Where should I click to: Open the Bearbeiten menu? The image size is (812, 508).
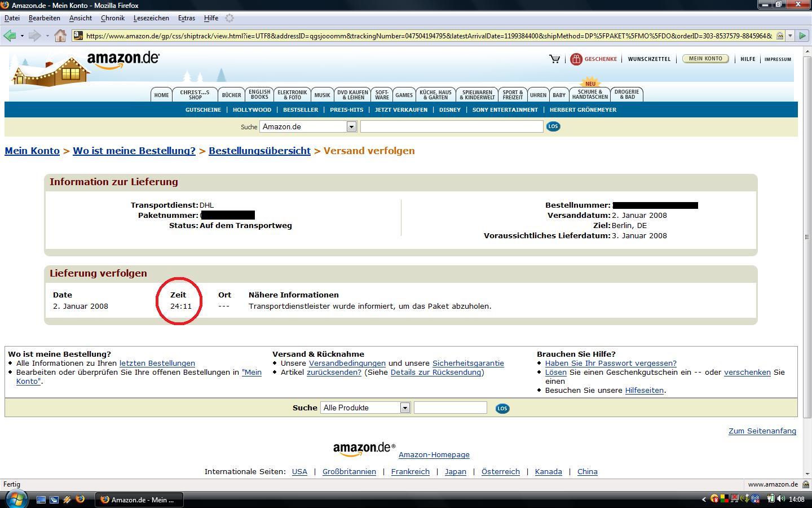44,18
